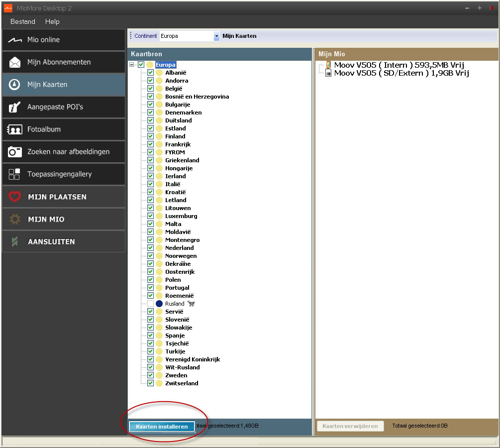Open the Mio online section
Viewport: 500px width, 448px height.
(64, 40)
